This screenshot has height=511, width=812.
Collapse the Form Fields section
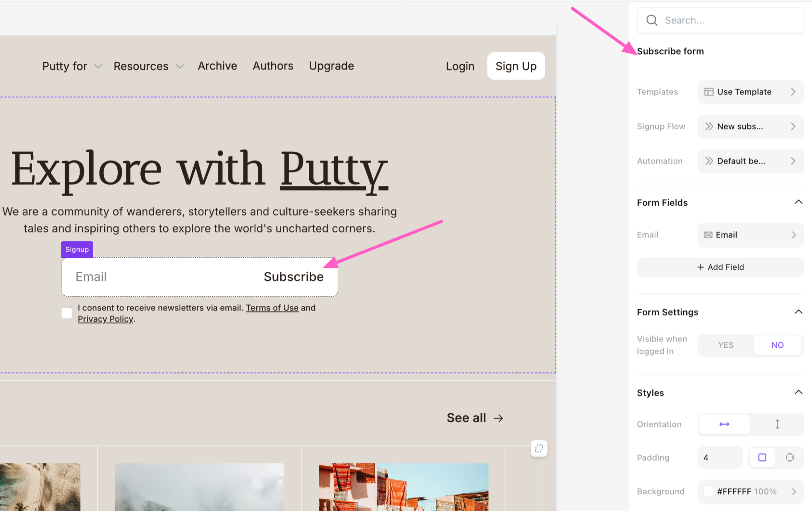point(798,202)
